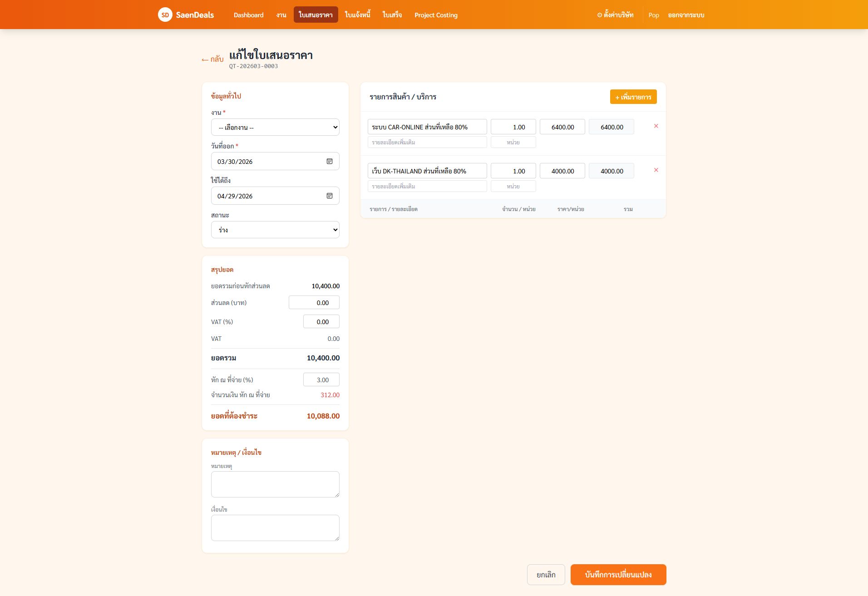Open Dashboard in the navigation
868x596 pixels.
pos(248,15)
